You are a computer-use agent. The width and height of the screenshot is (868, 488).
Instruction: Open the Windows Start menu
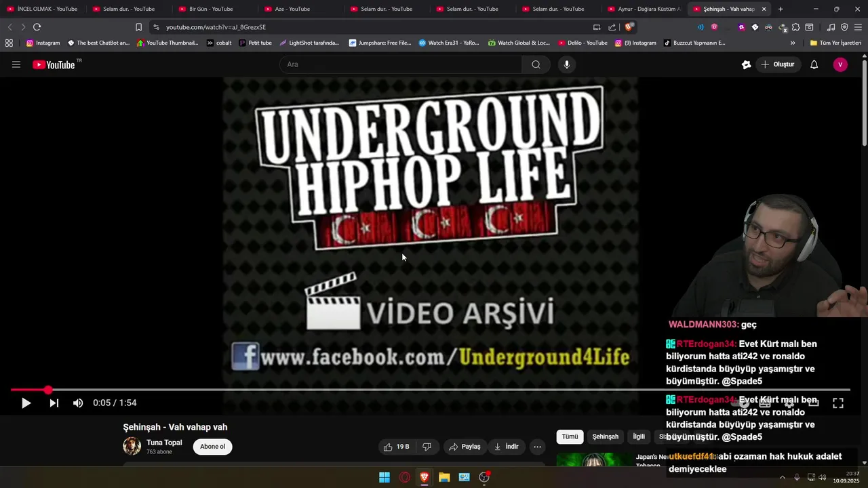point(384,477)
